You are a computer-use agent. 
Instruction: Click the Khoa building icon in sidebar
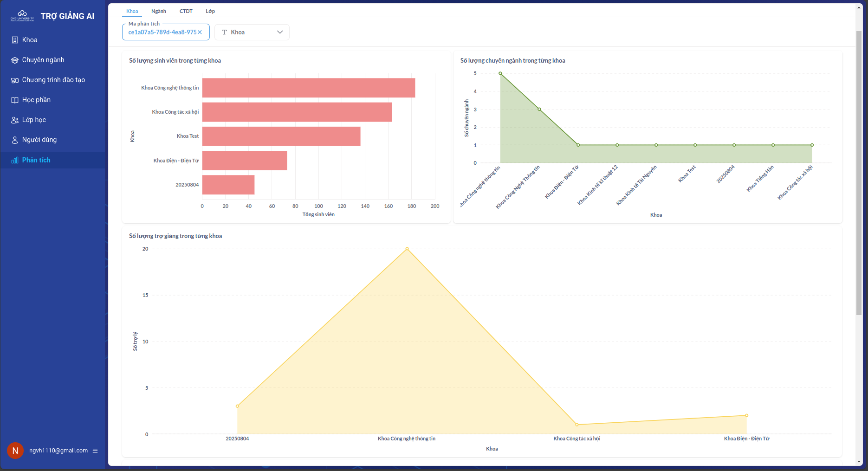coord(15,40)
